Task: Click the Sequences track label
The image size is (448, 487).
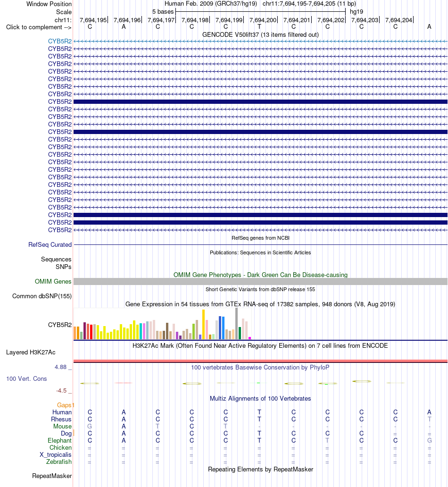Action: 56,260
